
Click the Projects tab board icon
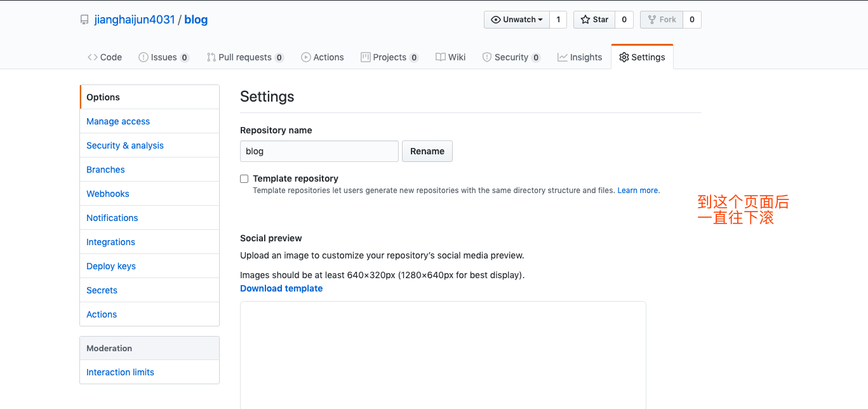(x=366, y=57)
